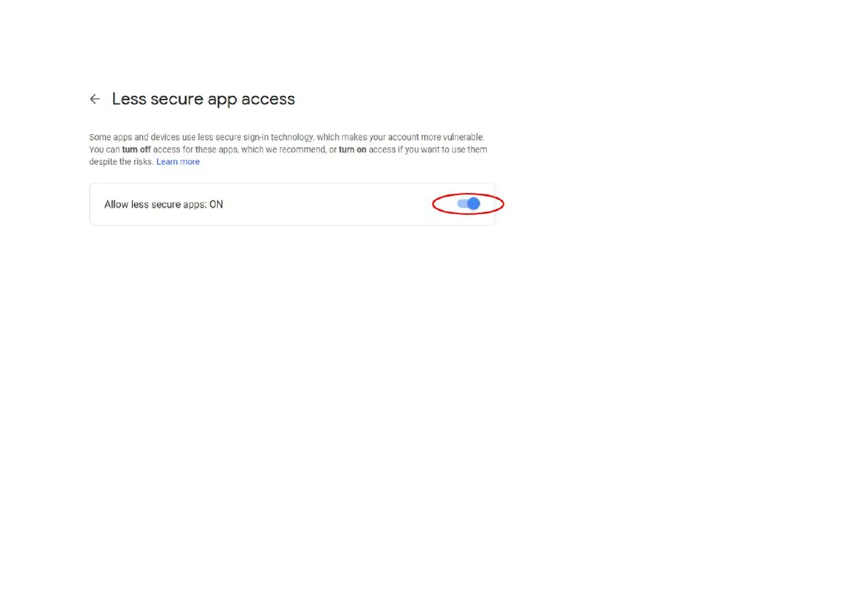
Task: Click 'despite the risks' text before Learn more
Action: pos(121,162)
